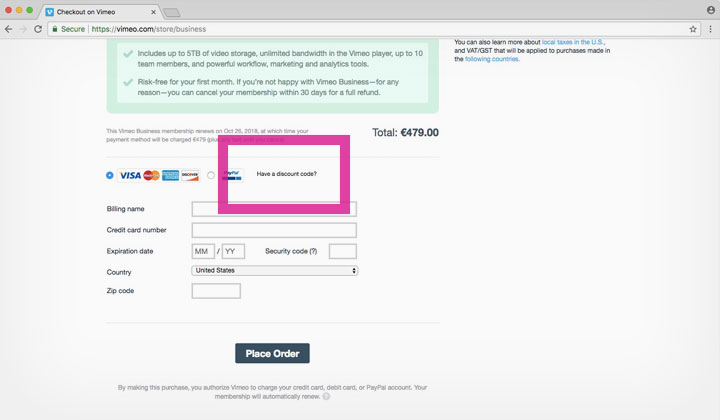Click info icon after membership renew text
Screen dimensions: 720x420
(326, 396)
